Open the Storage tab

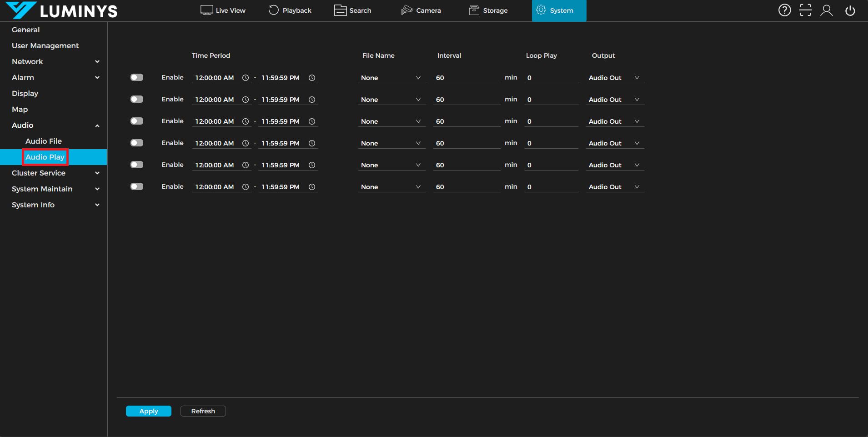(x=489, y=10)
